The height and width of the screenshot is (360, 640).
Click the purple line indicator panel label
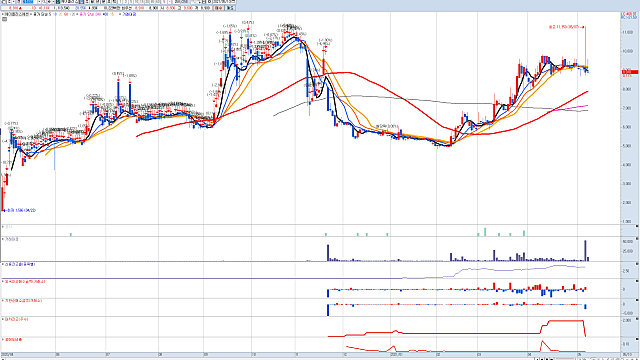click(19, 264)
